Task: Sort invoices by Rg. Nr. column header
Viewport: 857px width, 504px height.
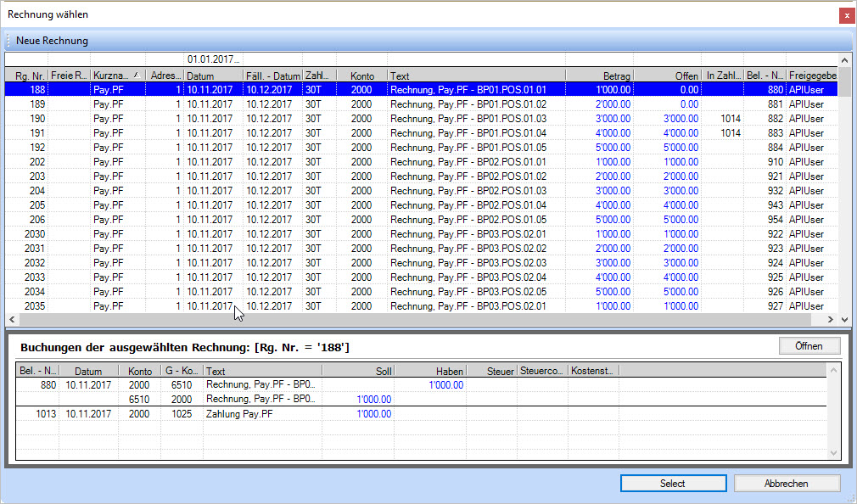Action: click(x=26, y=76)
